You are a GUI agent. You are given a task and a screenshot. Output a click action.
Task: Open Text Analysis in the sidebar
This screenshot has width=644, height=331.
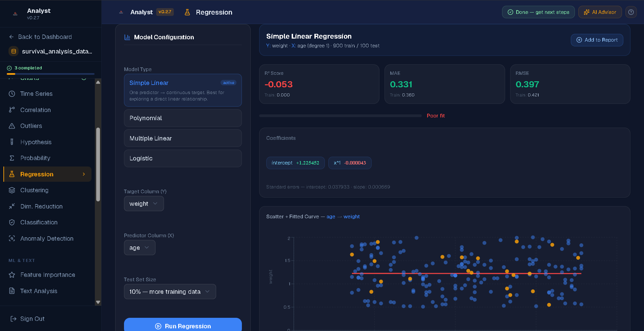[47, 291]
